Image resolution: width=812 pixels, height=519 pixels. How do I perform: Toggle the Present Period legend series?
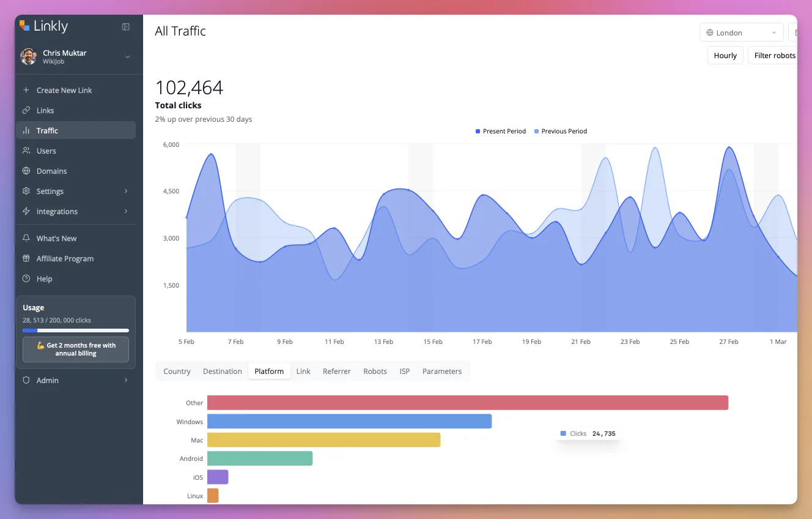click(x=501, y=131)
